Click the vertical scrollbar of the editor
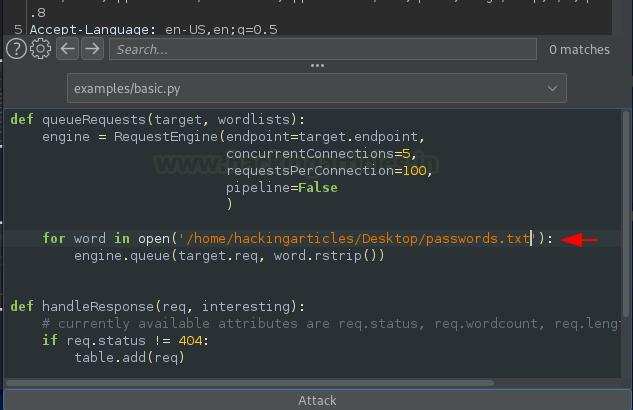The width and height of the screenshot is (633, 410). coord(626,214)
